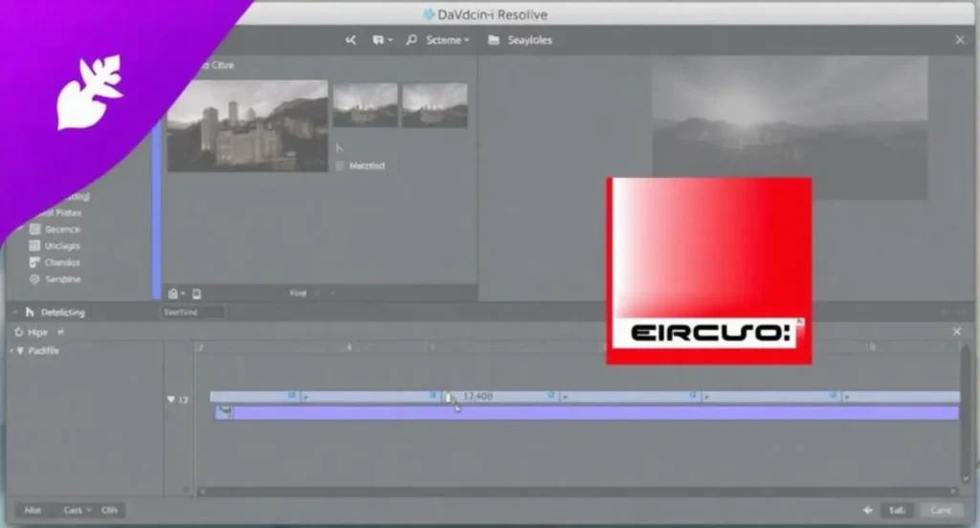Click the folder icon beside Seayloles
Viewport: 980px width, 528px height.
tap(494, 40)
